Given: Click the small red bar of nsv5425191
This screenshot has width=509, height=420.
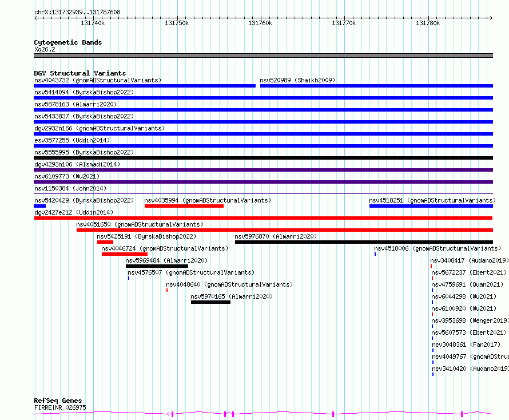Looking at the screenshot, I should click(105, 242).
